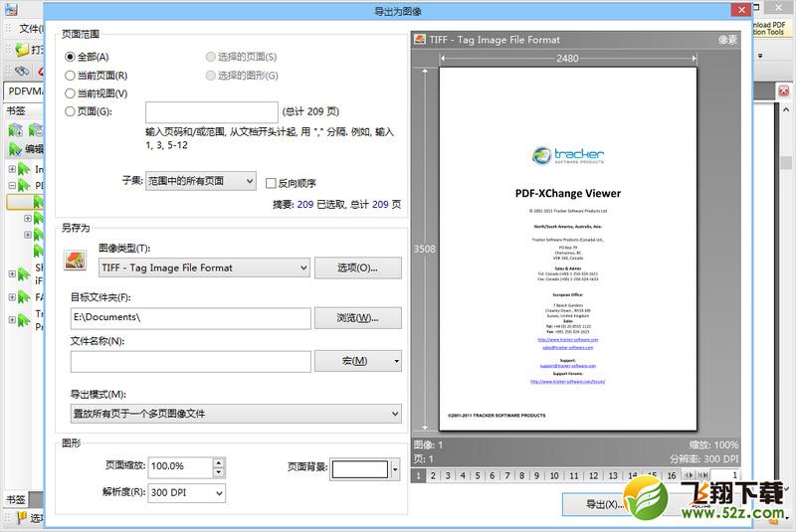Click the 'In' bookmark green icon
The width and height of the screenshot is (796, 532).
(24, 169)
